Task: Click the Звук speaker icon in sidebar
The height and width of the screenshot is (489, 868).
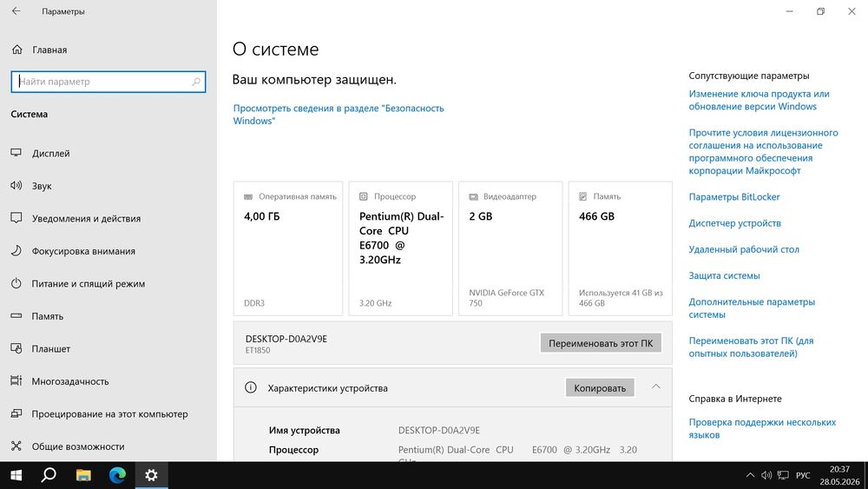Action: coord(16,186)
